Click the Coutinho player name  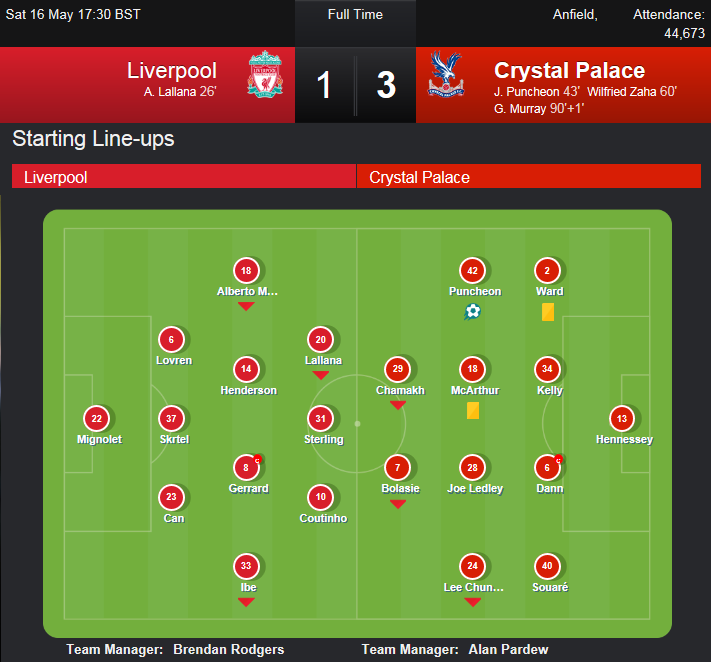click(x=323, y=518)
